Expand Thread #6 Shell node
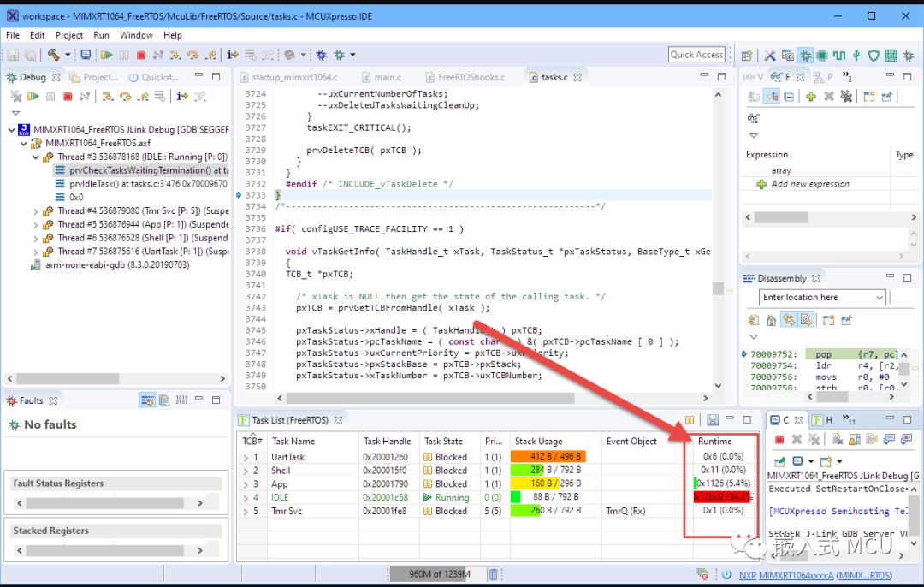 point(35,238)
